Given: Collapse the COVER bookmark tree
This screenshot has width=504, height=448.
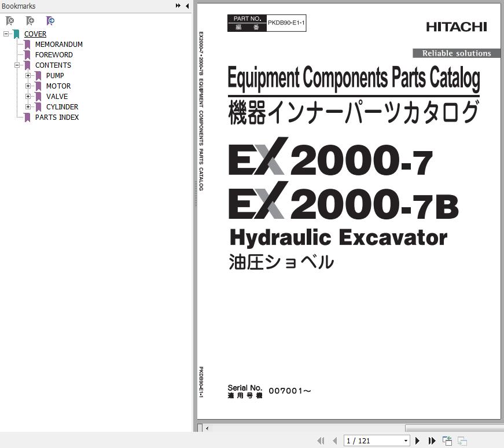Looking at the screenshot, I should [x=6, y=34].
